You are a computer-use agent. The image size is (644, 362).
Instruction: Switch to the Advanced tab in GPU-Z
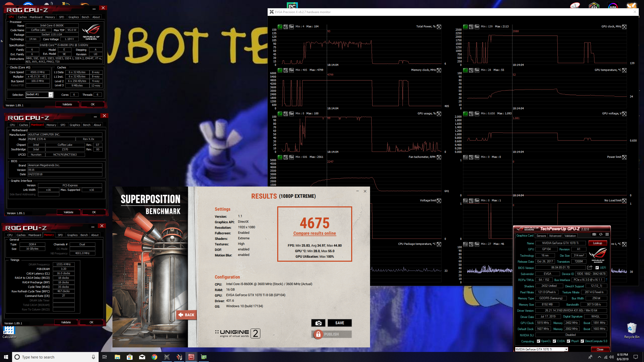tap(555, 236)
